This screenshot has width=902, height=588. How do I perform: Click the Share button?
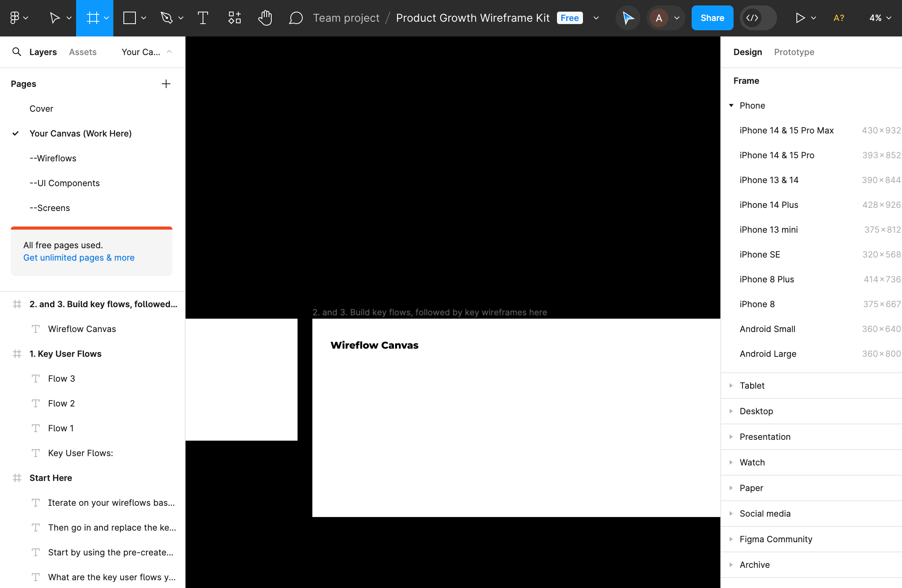point(712,17)
